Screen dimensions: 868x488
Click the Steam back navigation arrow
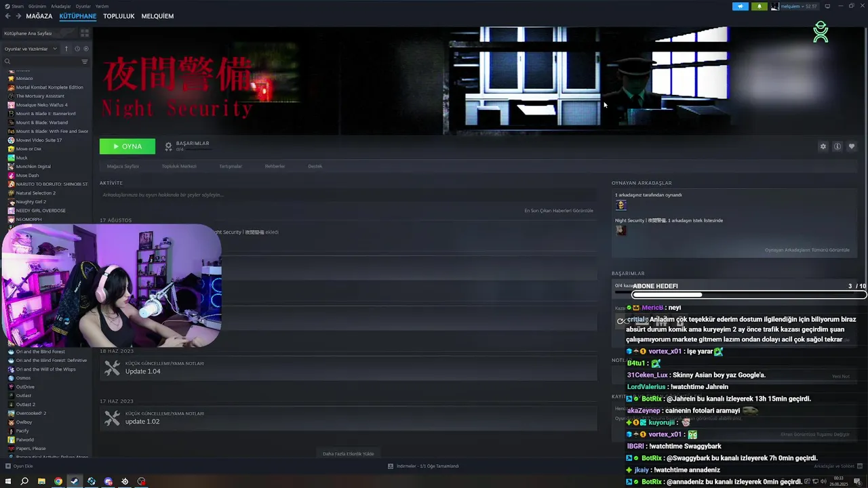pyautogui.click(x=8, y=16)
